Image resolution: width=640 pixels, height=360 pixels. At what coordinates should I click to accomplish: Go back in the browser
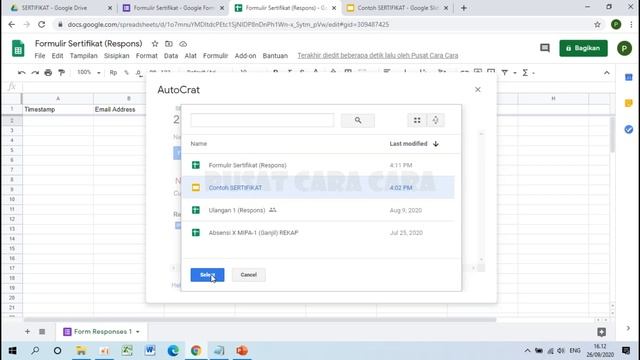click(11, 24)
